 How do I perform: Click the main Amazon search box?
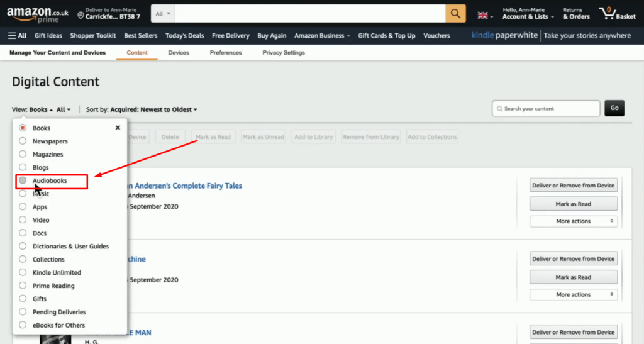[309, 14]
